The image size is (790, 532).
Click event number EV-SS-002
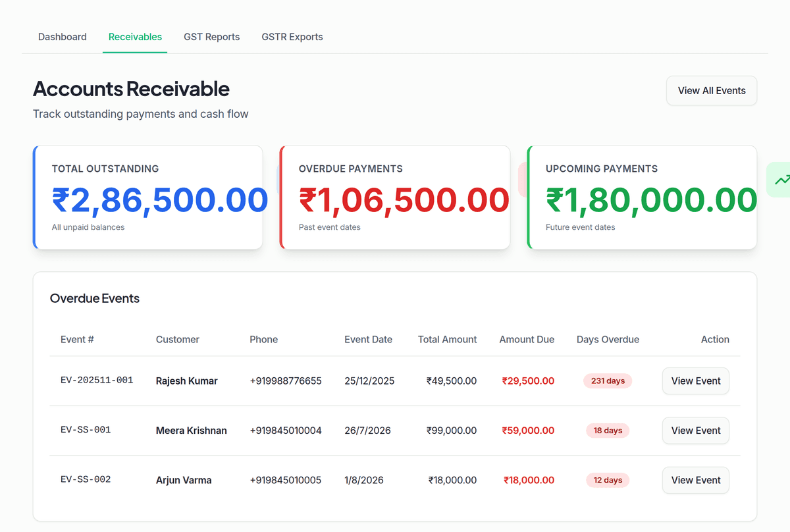tap(86, 479)
